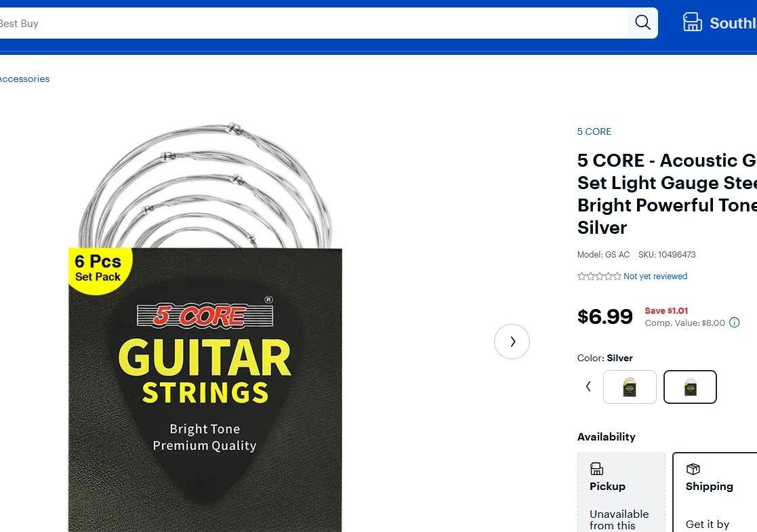The image size is (757, 532).
Task: Click the Shipping box icon
Action: tap(693, 469)
